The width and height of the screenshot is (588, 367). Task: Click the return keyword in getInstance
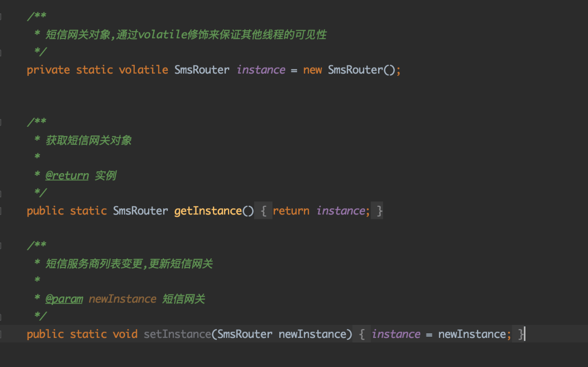click(291, 211)
